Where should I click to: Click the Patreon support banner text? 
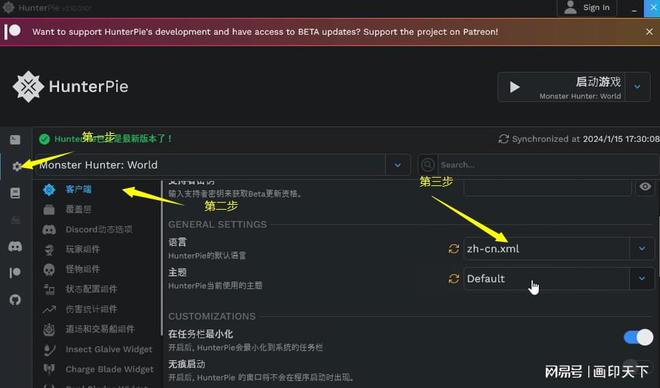[x=265, y=32]
